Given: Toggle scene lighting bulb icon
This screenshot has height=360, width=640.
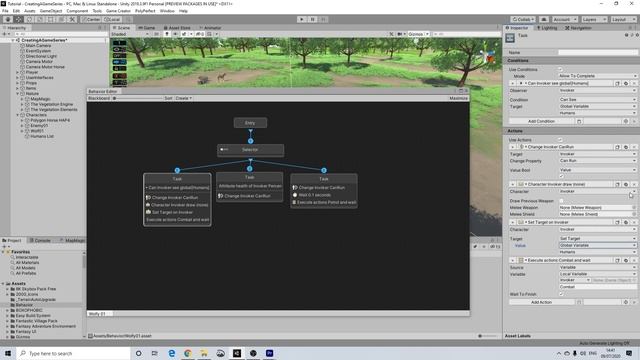Looking at the screenshot, I should tap(167, 34).
